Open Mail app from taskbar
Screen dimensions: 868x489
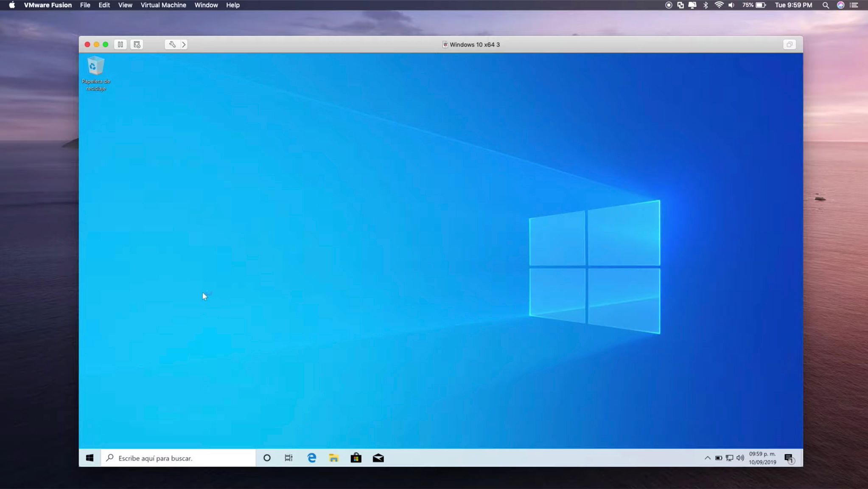(x=378, y=458)
